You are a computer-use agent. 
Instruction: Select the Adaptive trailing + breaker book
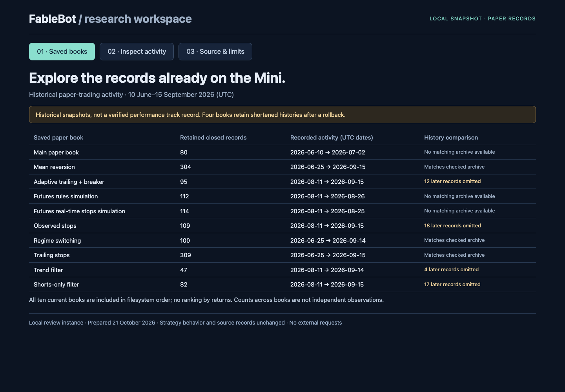pos(69,182)
